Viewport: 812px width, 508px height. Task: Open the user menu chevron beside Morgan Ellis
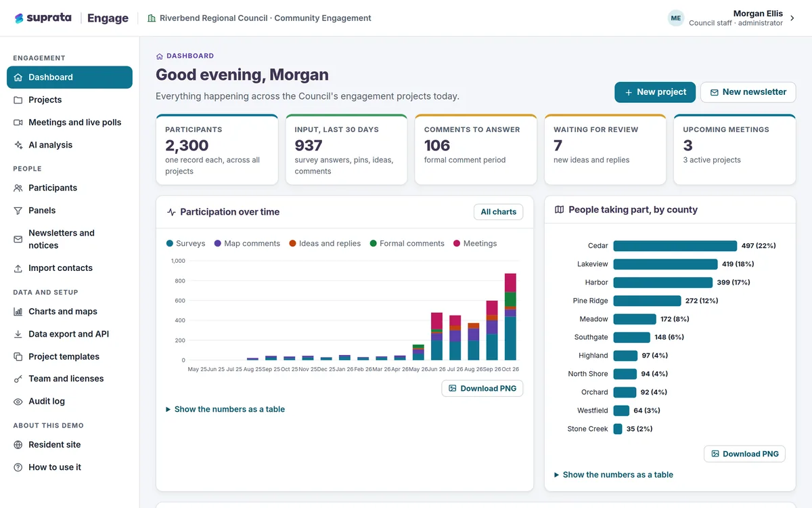pos(792,18)
